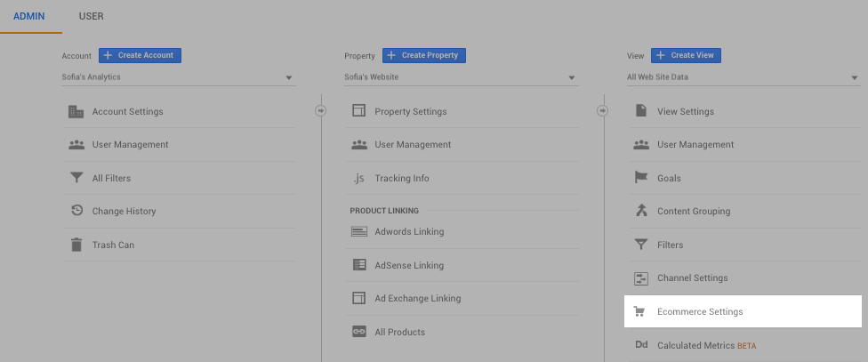Screen dimensions: 868x362
Task: Expand the Sofia's Website property dropdown
Action: pos(571,77)
